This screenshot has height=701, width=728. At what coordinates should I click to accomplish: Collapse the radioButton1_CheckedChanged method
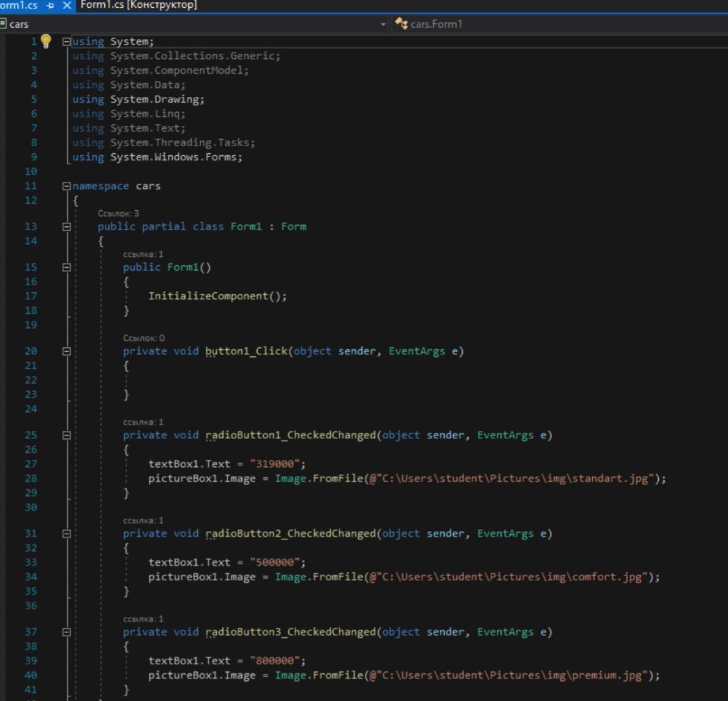click(x=66, y=435)
